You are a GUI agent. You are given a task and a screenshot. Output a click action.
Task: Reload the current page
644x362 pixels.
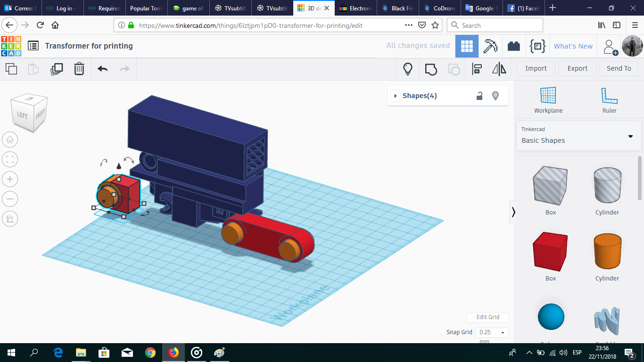point(40,25)
